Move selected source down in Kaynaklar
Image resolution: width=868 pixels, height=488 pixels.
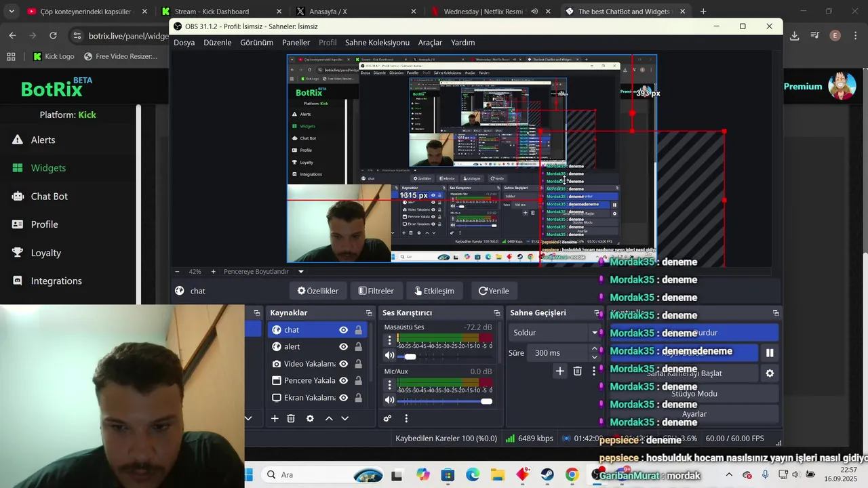(345, 418)
